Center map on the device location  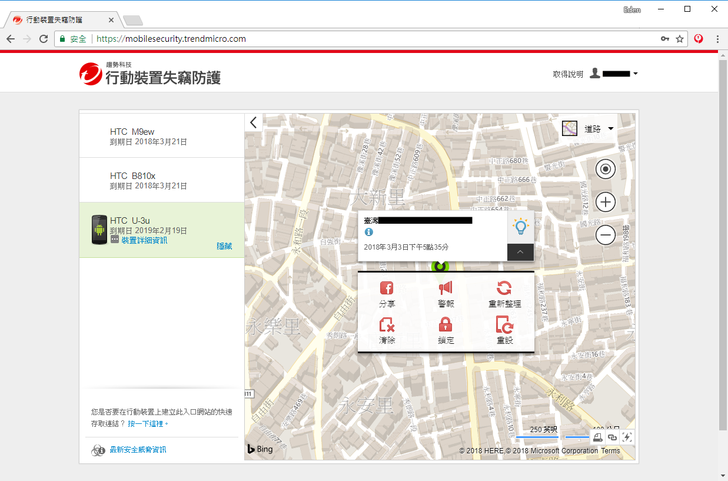[x=605, y=169]
